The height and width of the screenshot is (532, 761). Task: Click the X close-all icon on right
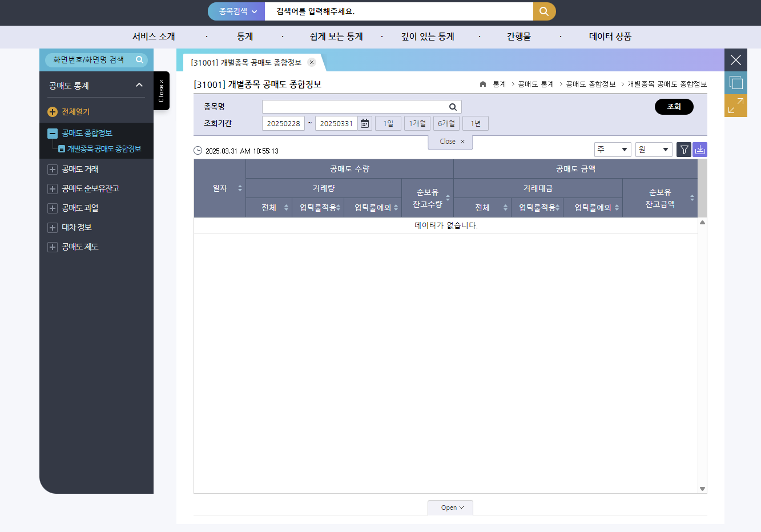736,60
